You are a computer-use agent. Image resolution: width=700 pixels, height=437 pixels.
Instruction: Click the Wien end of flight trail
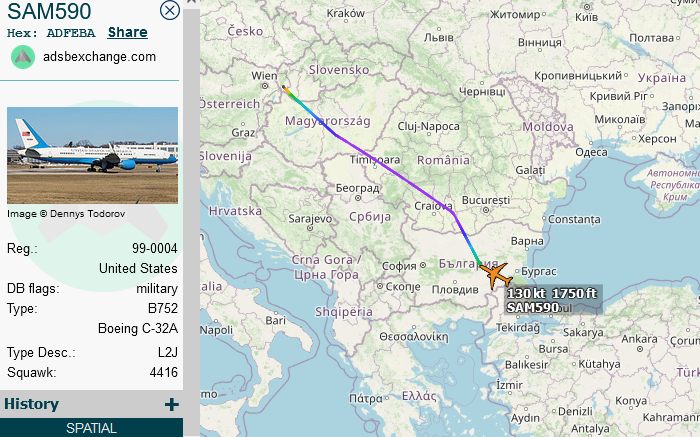pyautogui.click(x=285, y=89)
